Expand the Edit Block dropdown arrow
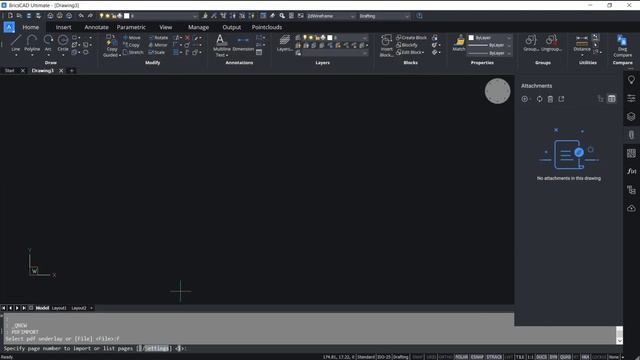This screenshot has height=360, width=640. coord(423,52)
